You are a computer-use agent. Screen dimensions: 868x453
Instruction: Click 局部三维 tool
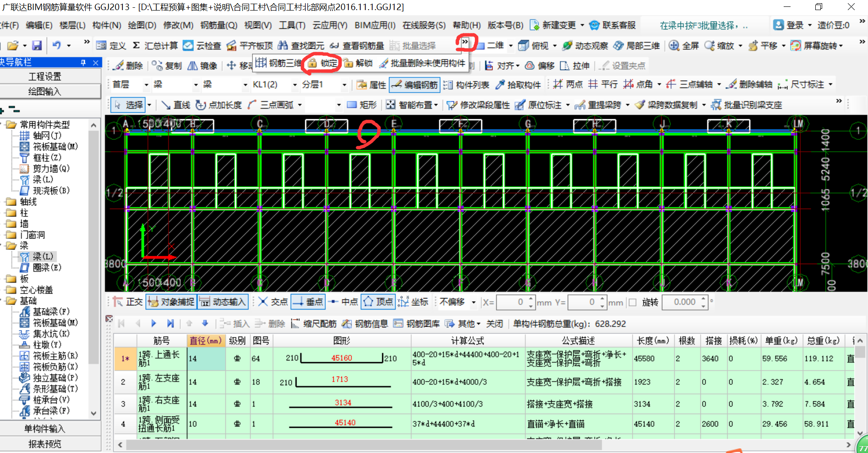click(x=636, y=45)
